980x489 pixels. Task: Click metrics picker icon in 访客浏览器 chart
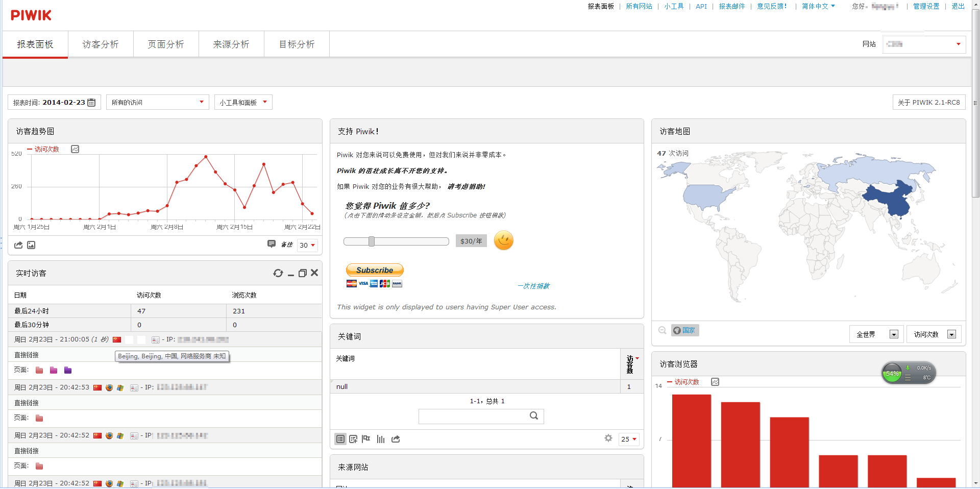[715, 382]
